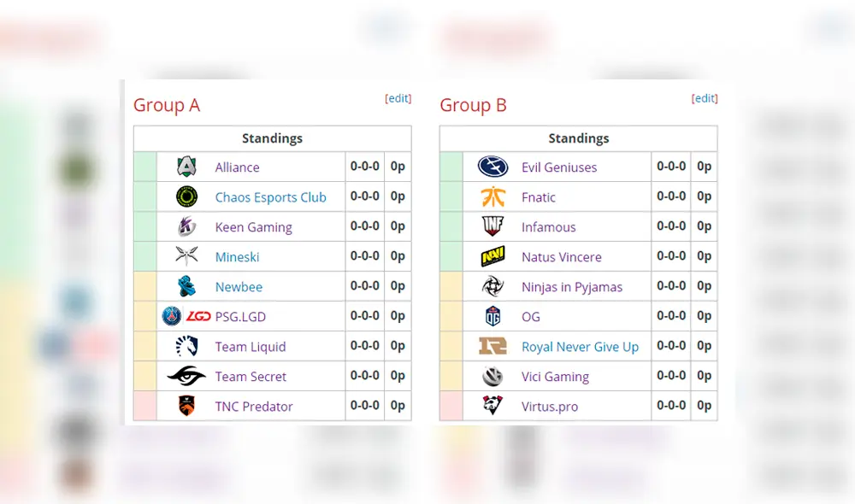Open the Team Liquid page
Viewport: 855px width, 504px height.
pyautogui.click(x=250, y=346)
